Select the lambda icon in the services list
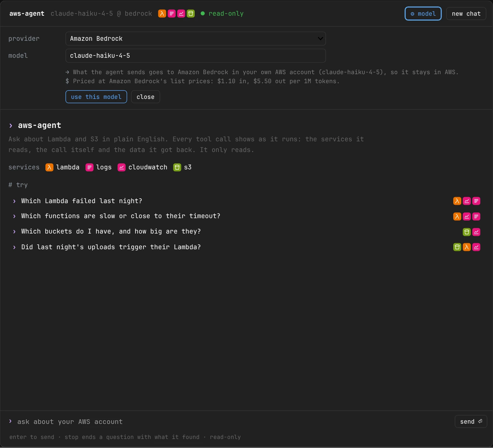Screen dimensions: 493x448 49,167
